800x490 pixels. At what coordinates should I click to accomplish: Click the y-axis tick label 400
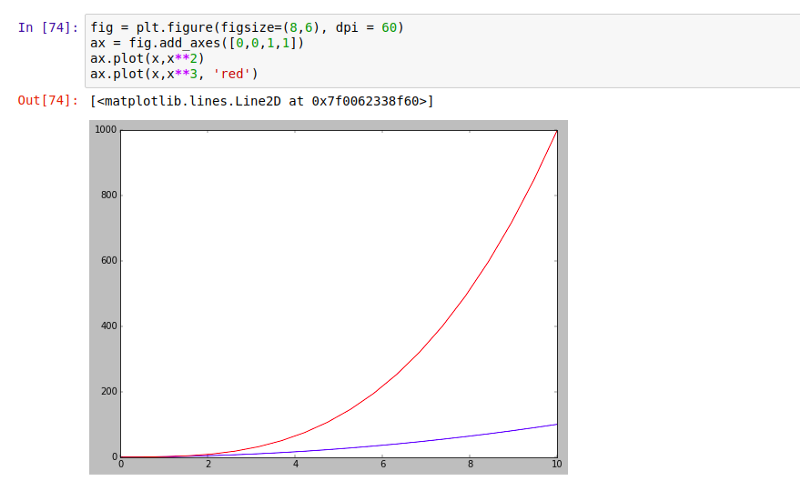coord(109,326)
